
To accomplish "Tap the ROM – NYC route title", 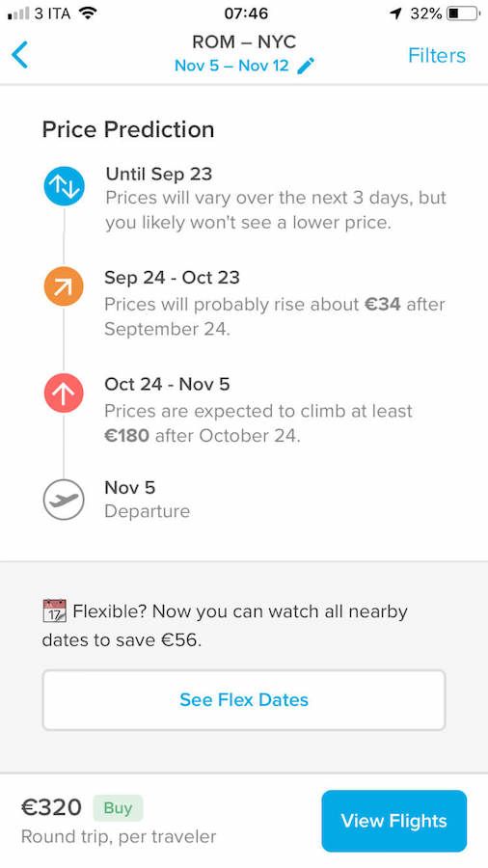I will [x=244, y=41].
